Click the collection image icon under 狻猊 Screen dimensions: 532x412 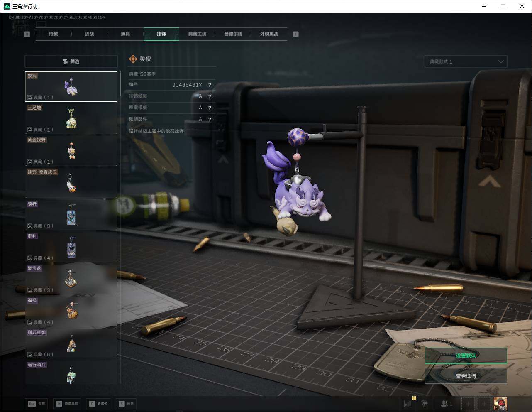tap(30, 97)
